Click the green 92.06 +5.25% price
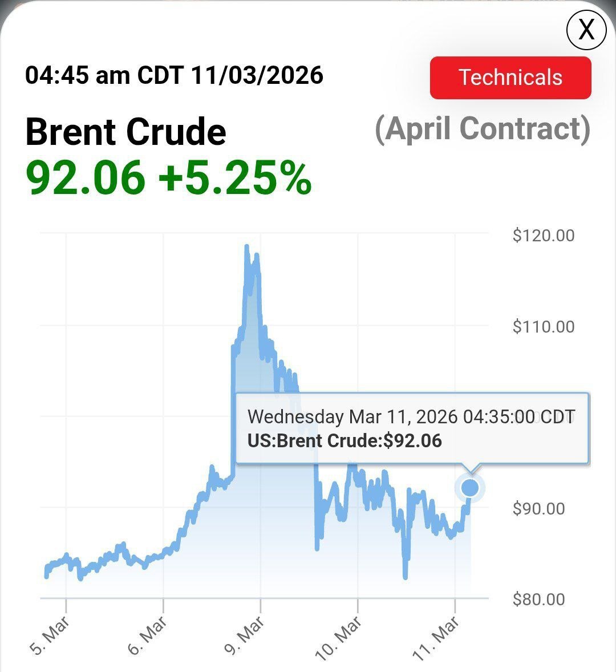This screenshot has height=672, width=616. [x=169, y=177]
